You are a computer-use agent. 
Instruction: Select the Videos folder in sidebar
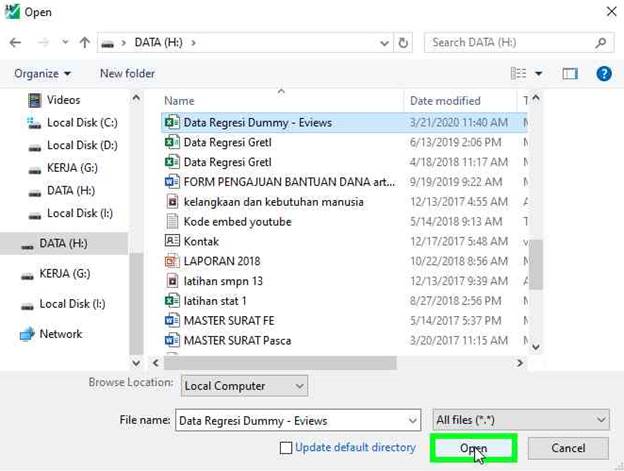(63, 100)
